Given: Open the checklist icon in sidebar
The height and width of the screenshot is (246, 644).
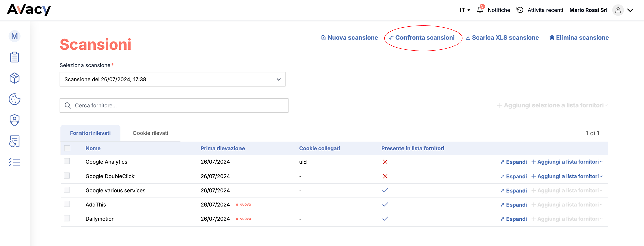Looking at the screenshot, I should coord(14,162).
